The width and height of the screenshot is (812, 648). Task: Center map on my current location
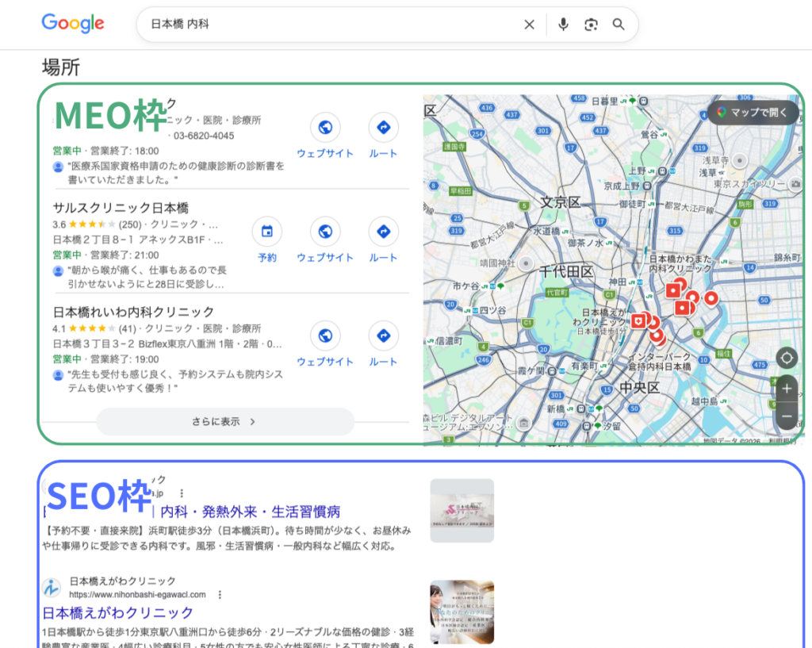[x=786, y=357]
